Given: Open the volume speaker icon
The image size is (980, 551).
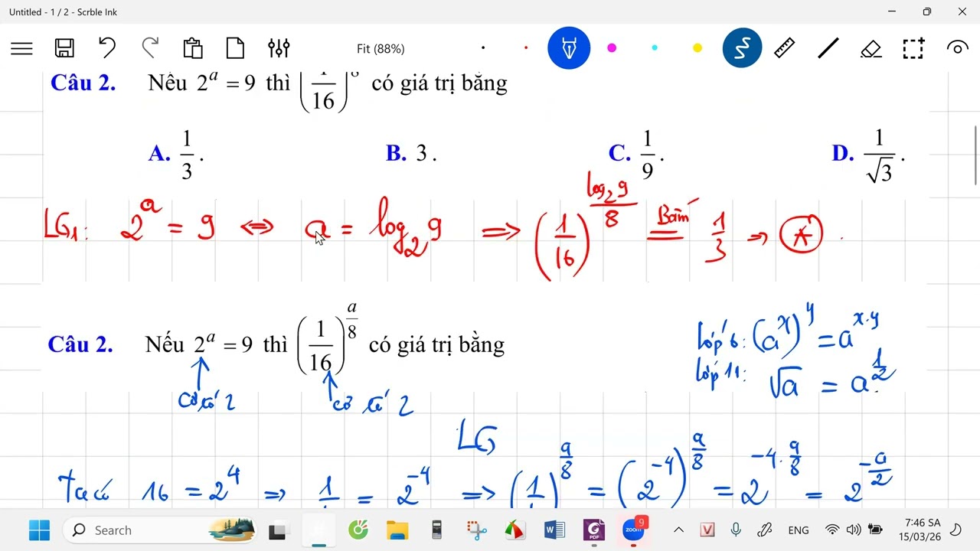Looking at the screenshot, I should coord(854,530).
